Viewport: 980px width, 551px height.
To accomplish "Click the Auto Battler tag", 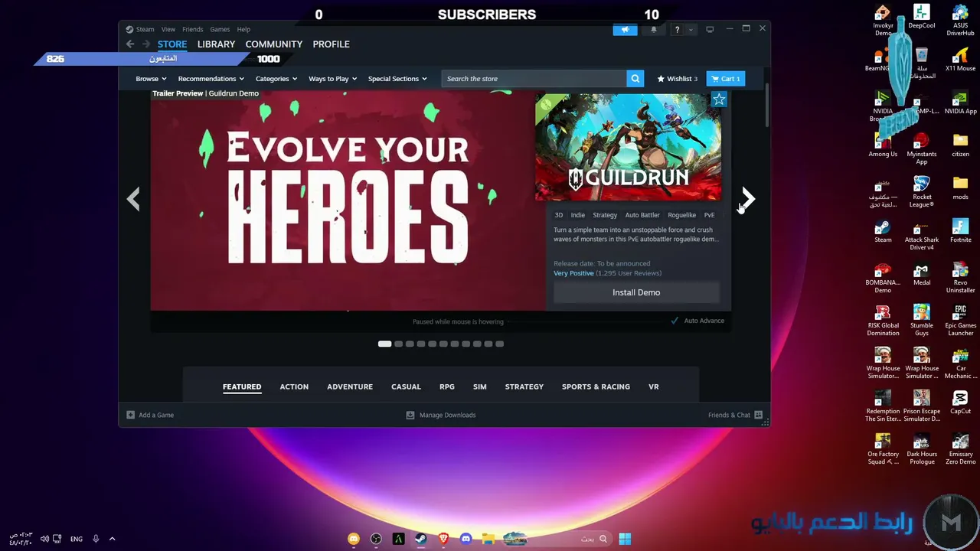I will pyautogui.click(x=642, y=215).
